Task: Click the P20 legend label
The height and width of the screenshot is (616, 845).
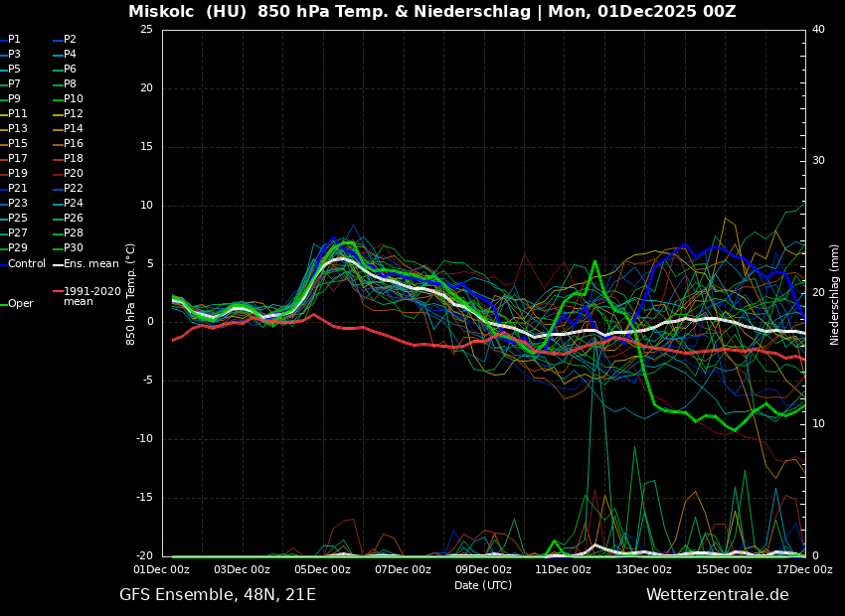Action: click(x=74, y=174)
